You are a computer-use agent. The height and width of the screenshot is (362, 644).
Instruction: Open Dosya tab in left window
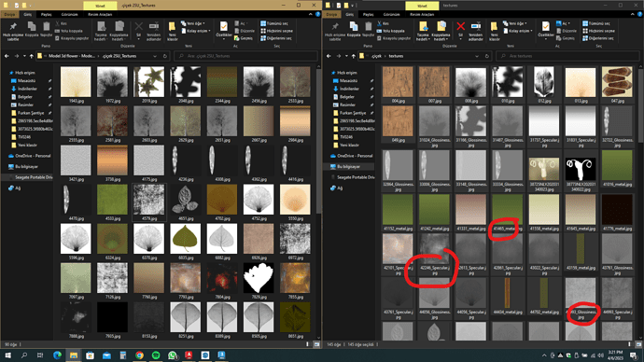tap(9, 14)
